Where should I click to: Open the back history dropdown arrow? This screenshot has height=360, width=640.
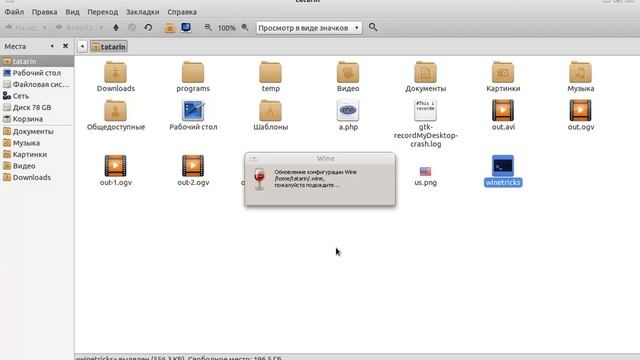[44, 28]
